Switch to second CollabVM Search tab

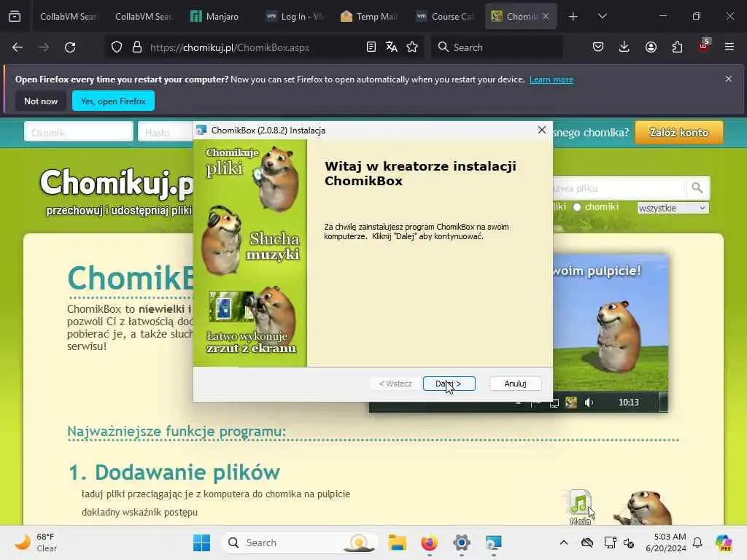(142, 16)
